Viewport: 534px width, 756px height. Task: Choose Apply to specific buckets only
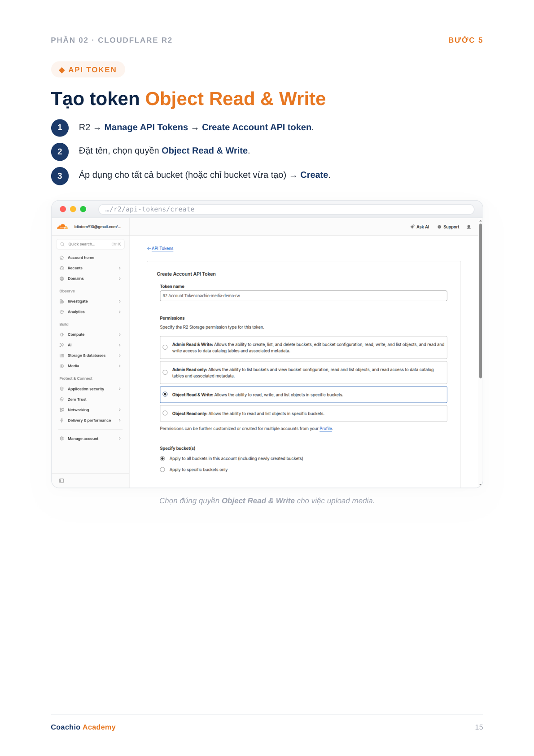click(x=162, y=470)
